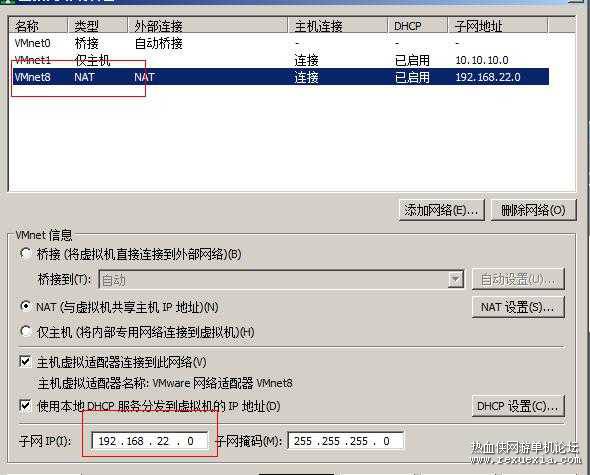Open DHCP 设置(C)... dialog
The image size is (590, 475).
pyautogui.click(x=518, y=406)
